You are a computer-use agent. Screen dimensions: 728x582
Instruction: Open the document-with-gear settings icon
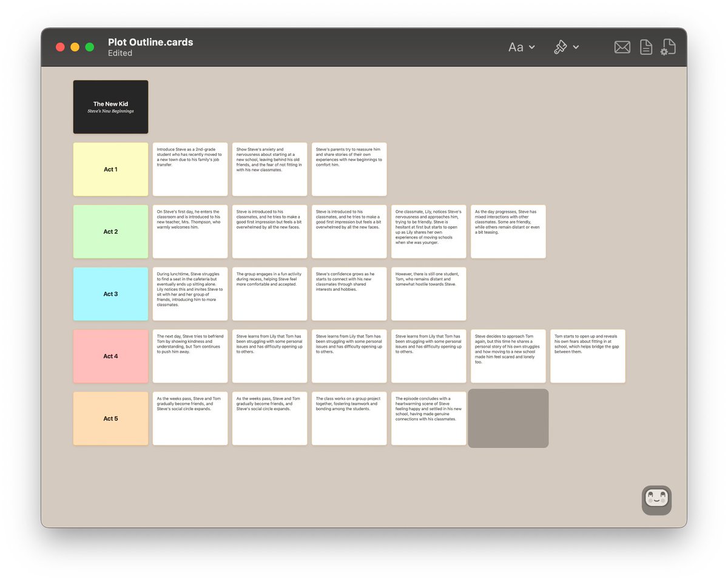tap(668, 47)
